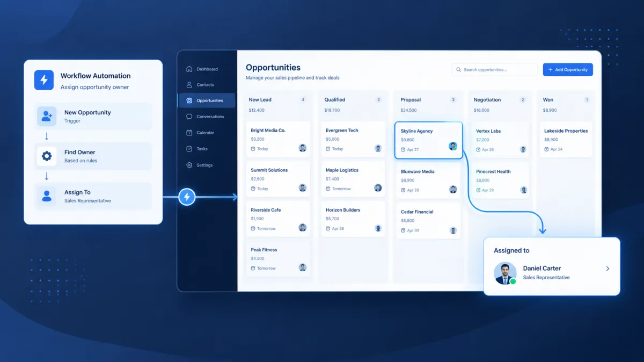Click the New Opportunity add-user trigger icon
This screenshot has width=644, height=362.
(x=47, y=116)
